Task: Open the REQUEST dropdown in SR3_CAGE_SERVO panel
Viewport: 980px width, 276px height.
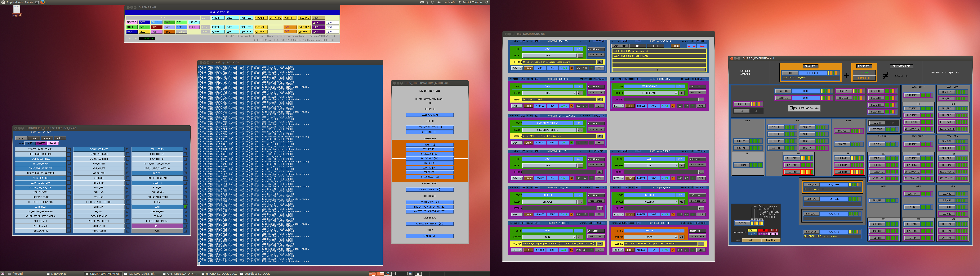Action: tap(550, 130)
